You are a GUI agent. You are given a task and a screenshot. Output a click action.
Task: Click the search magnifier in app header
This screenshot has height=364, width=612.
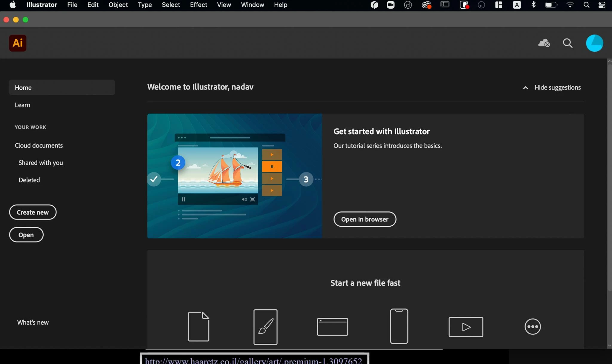click(567, 43)
